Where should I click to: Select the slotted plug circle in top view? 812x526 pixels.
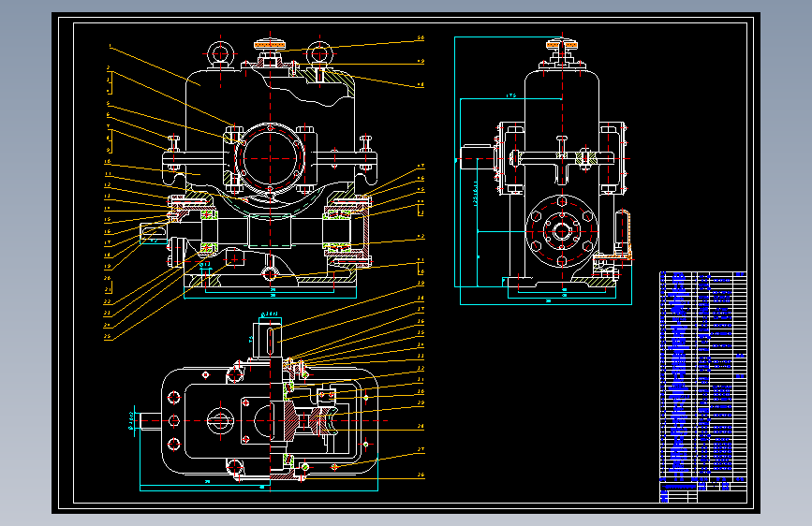tap(220, 420)
